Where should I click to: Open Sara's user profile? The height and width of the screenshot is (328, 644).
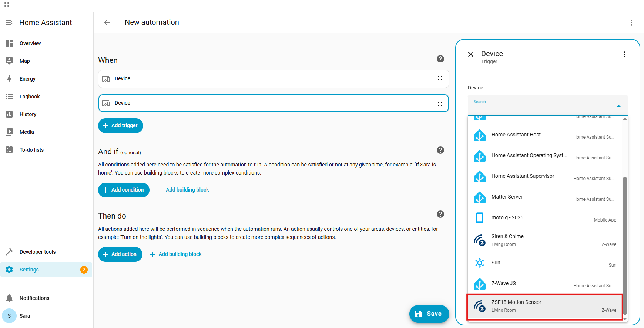coord(46,316)
